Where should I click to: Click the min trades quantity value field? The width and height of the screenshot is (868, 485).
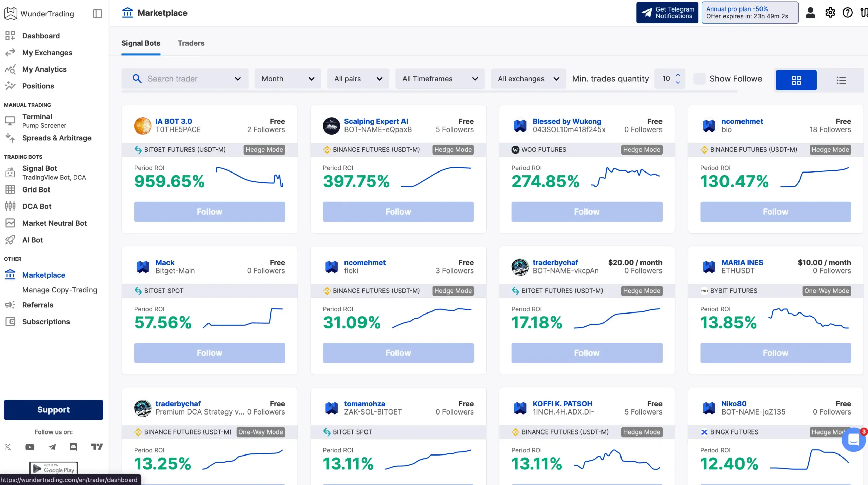coord(666,79)
